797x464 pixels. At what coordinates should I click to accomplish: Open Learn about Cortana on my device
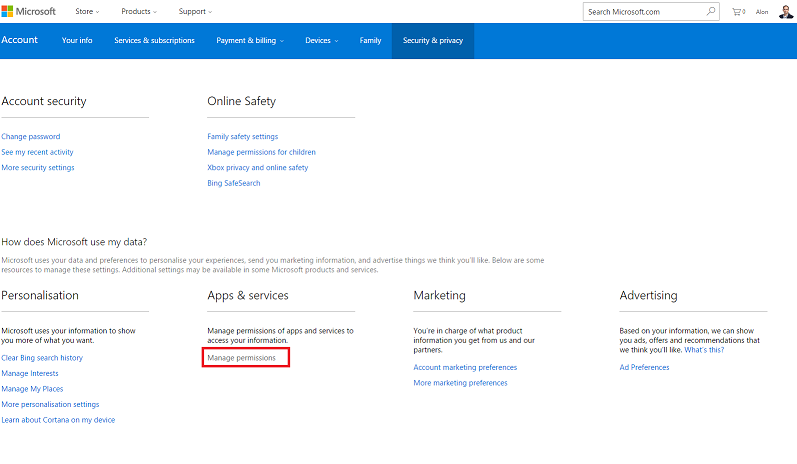tap(58, 420)
